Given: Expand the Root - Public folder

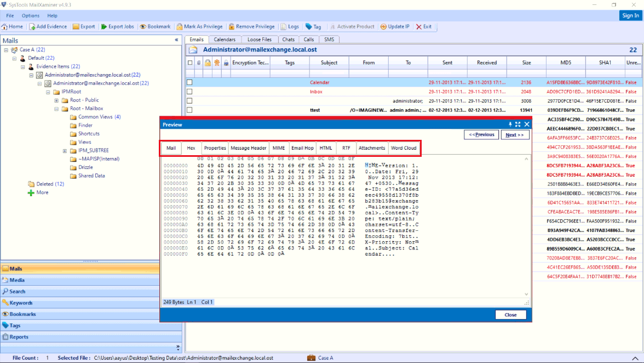Looking at the screenshot, I should [56, 100].
